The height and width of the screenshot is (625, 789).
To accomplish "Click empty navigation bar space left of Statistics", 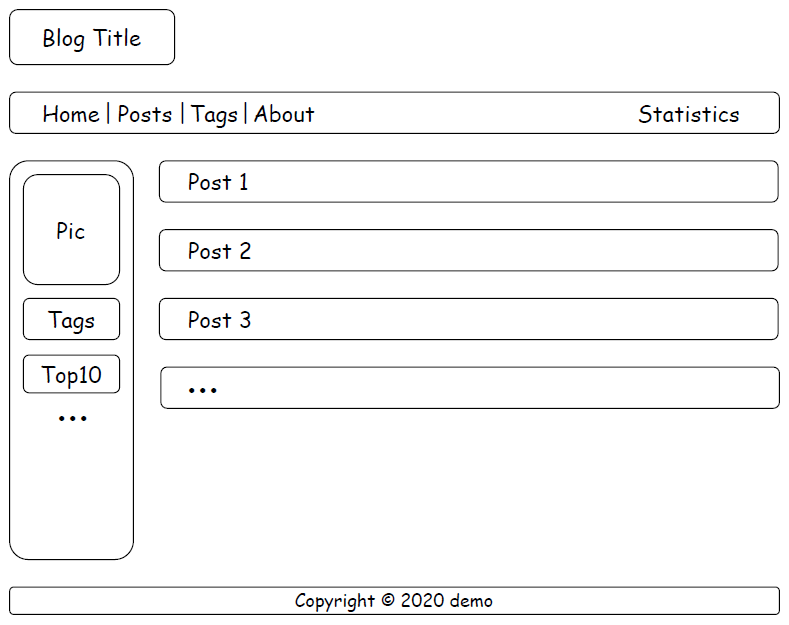I will click(470, 114).
